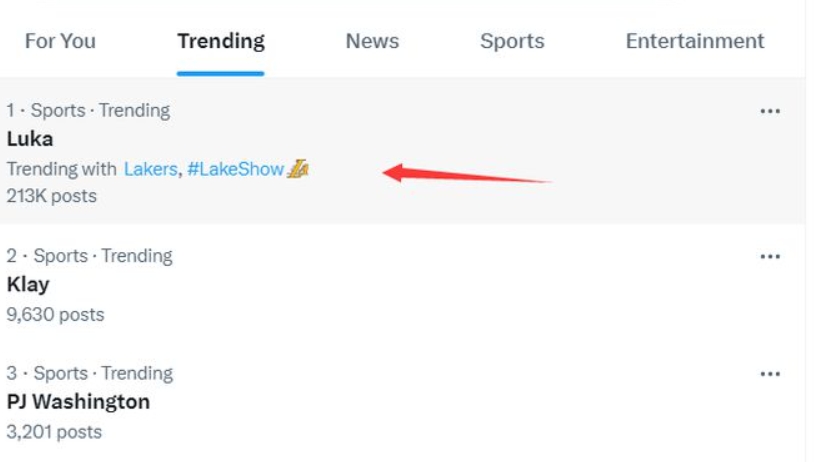The width and height of the screenshot is (816, 462).
Task: Open the For You tab
Action: point(60,41)
